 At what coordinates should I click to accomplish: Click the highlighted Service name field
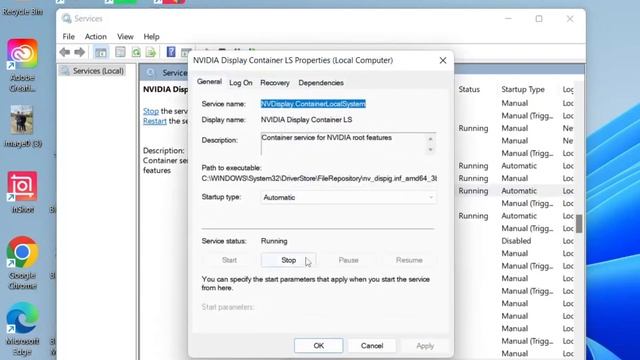[x=313, y=104]
